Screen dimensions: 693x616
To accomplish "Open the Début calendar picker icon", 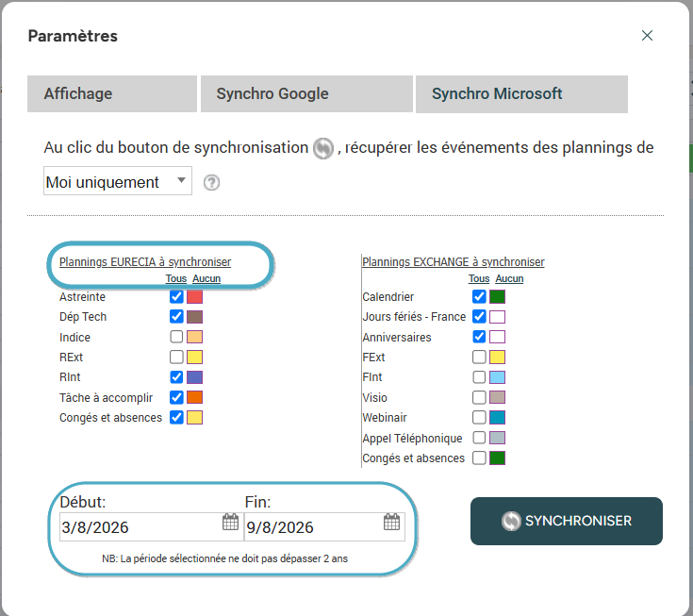I will 230,522.
